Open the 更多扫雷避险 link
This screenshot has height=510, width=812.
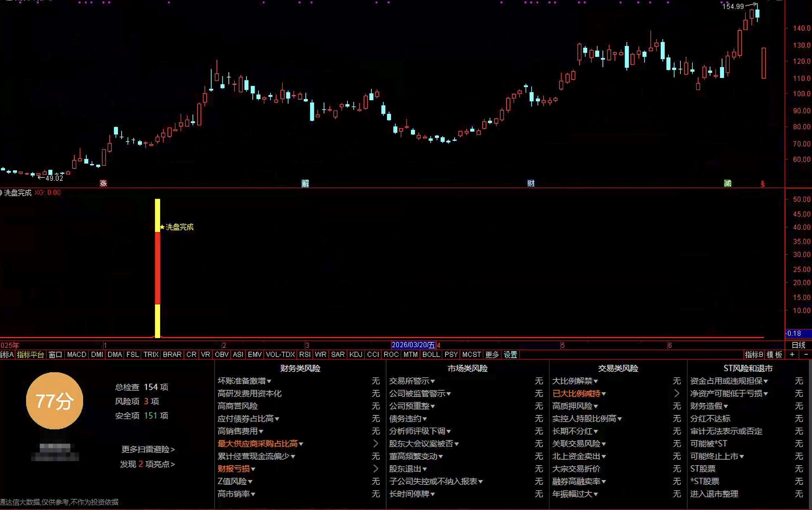(x=148, y=449)
